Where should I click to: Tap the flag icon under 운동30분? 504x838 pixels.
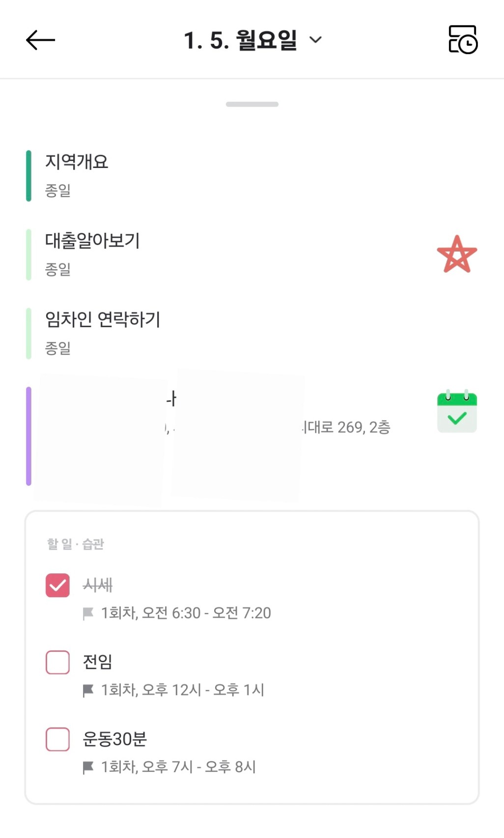point(88,767)
